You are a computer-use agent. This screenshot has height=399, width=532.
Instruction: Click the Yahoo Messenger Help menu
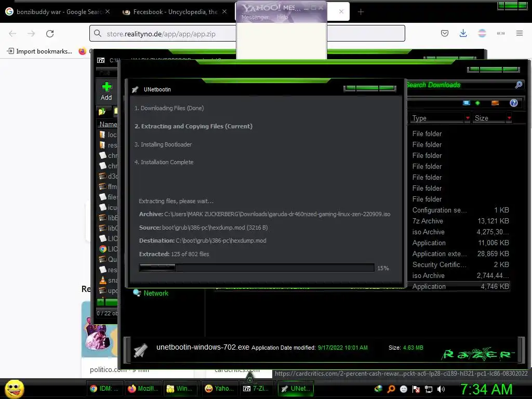tap(282, 17)
